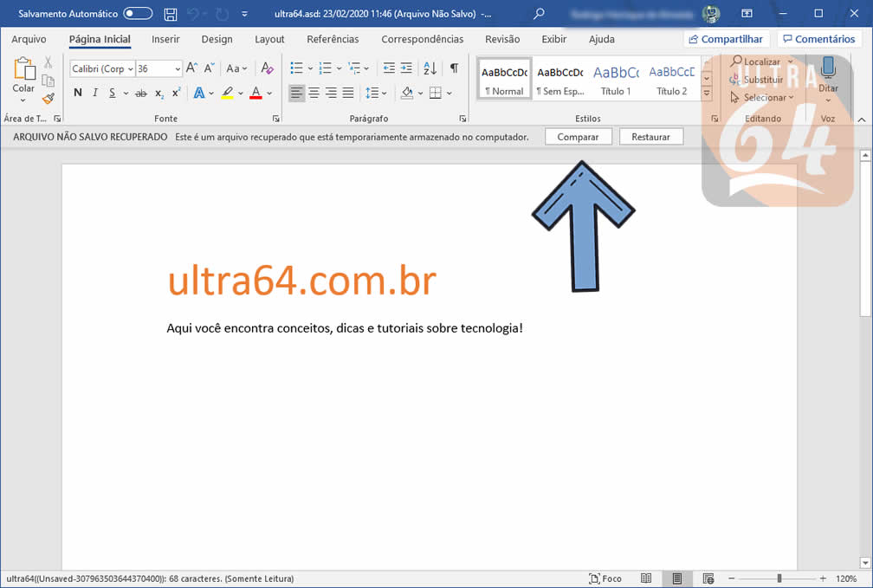Click the zoom slider handle

pyautogui.click(x=779, y=578)
